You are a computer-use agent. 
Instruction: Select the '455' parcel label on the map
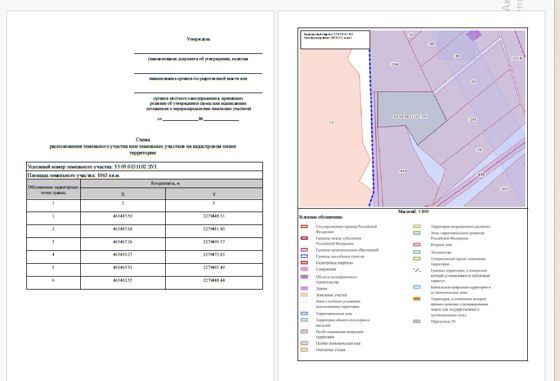coord(403,171)
